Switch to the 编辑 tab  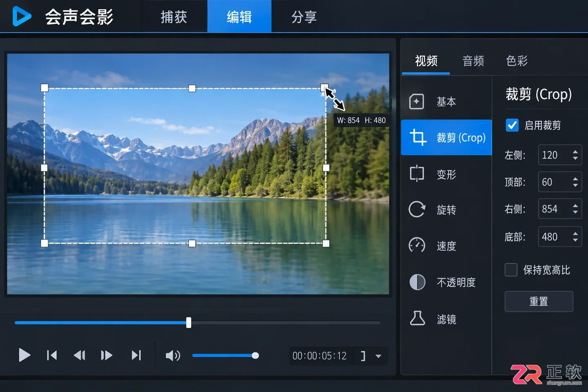coord(239,17)
